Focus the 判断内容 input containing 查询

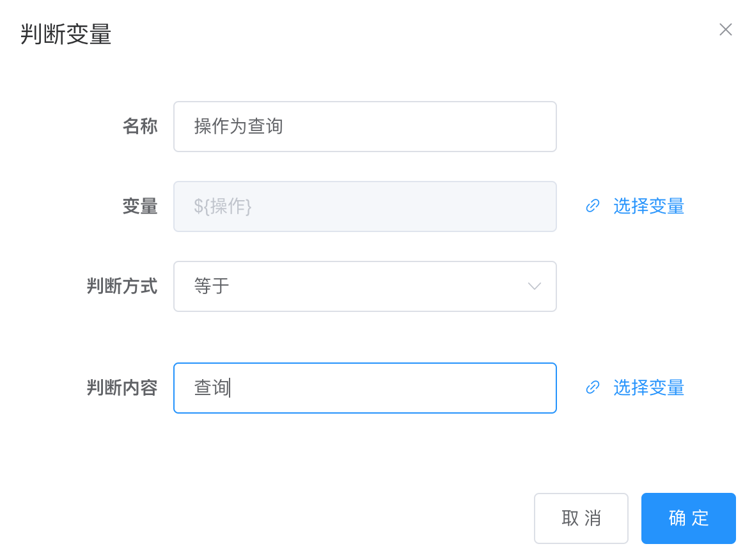[x=365, y=388]
